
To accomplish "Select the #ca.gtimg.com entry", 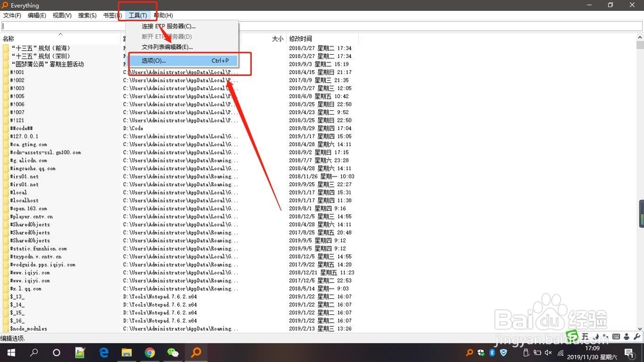I will click(29, 144).
